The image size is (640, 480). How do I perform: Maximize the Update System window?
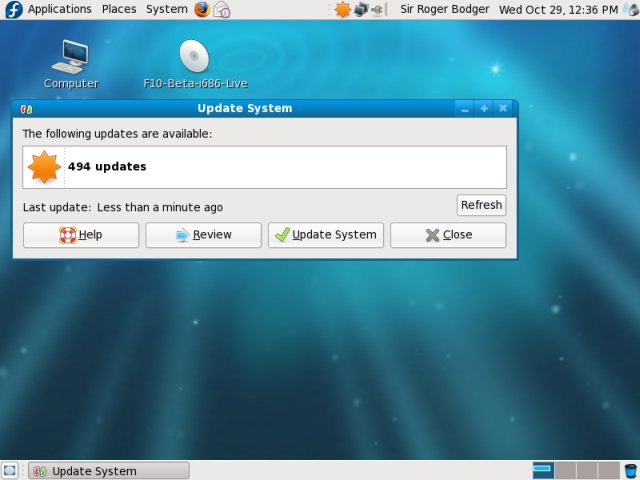tap(484, 109)
